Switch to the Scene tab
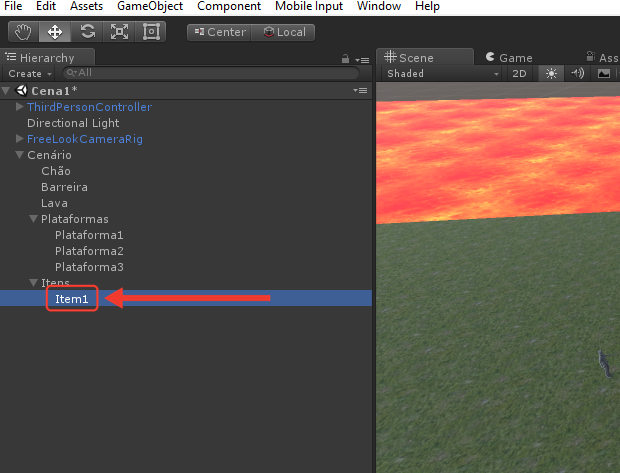This screenshot has width=620, height=473. [424, 57]
